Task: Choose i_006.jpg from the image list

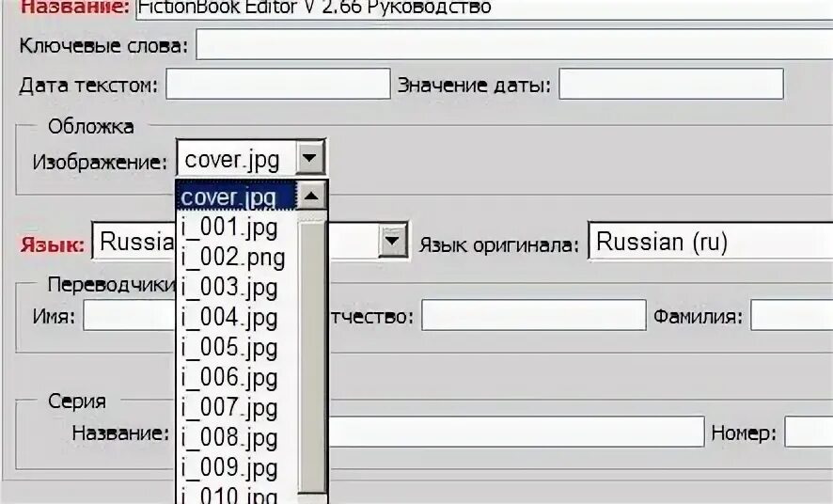Action: (x=236, y=378)
